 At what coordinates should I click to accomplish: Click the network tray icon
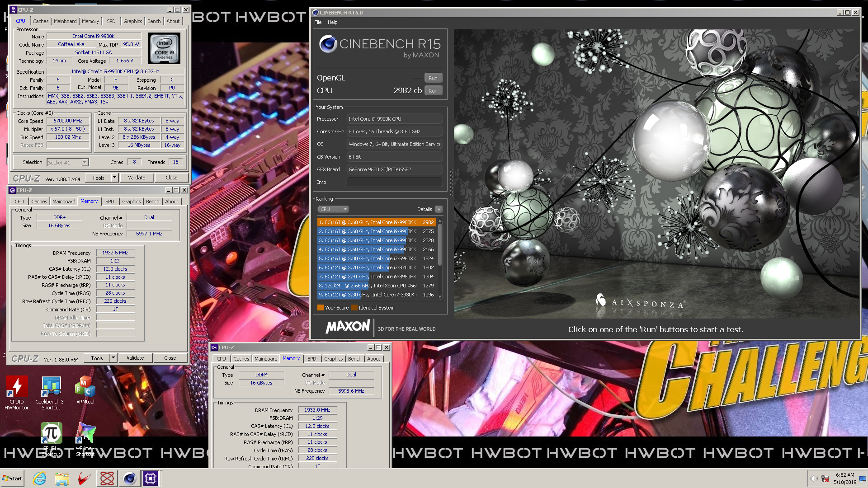pyautogui.click(x=825, y=479)
